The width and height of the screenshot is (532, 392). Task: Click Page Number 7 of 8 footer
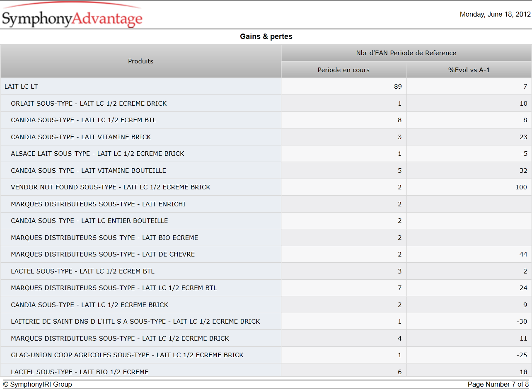pyautogui.click(x=498, y=385)
